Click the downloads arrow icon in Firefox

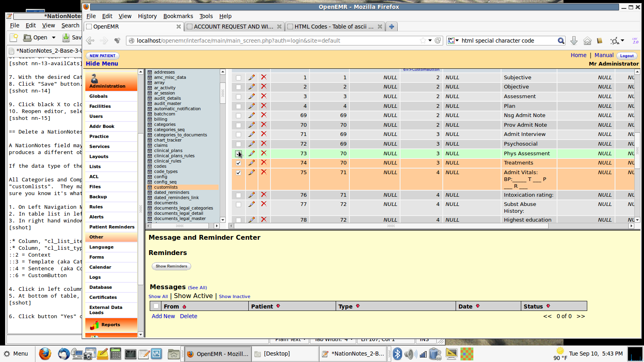(574, 41)
